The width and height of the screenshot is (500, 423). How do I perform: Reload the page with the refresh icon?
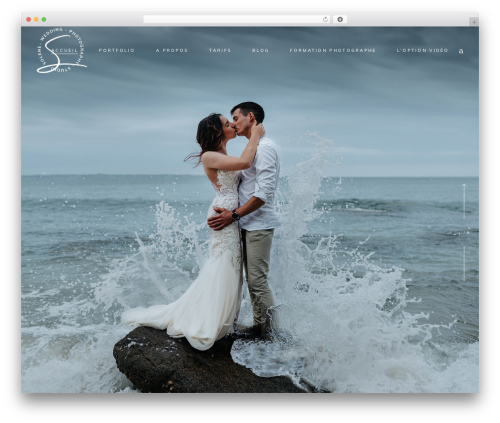(x=325, y=20)
